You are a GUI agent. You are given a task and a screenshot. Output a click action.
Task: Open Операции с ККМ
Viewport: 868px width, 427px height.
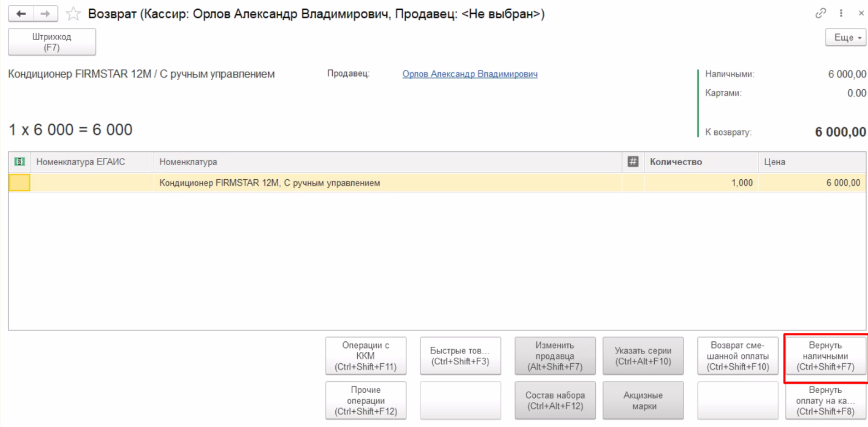coord(365,357)
